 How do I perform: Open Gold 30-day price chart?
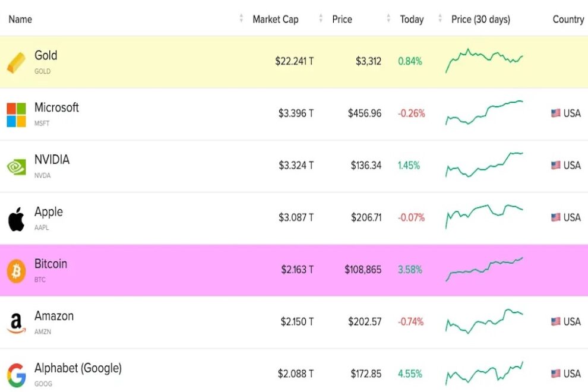point(484,61)
